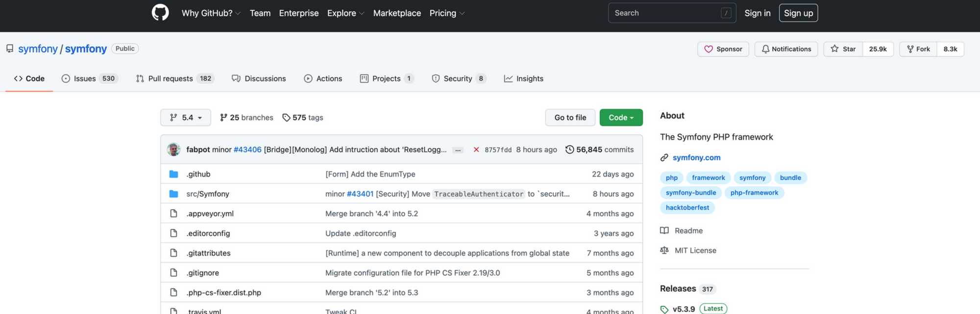Click the red failed status X icon
Image resolution: width=980 pixels, height=314 pixels.
(x=476, y=149)
